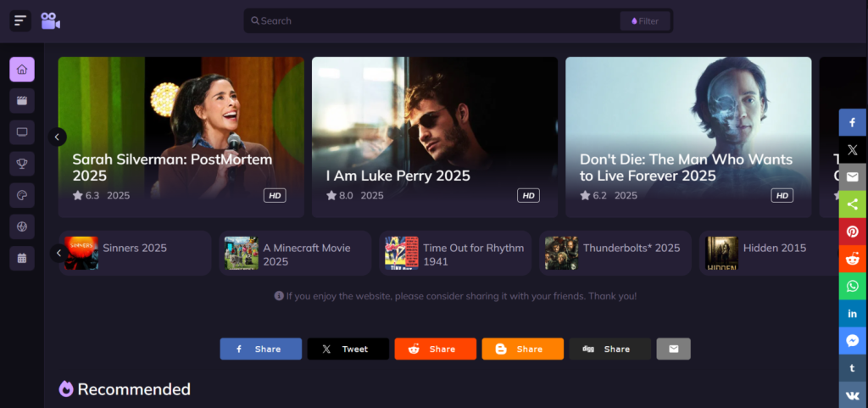Open the palette (genres) sidebar icon

[22, 195]
